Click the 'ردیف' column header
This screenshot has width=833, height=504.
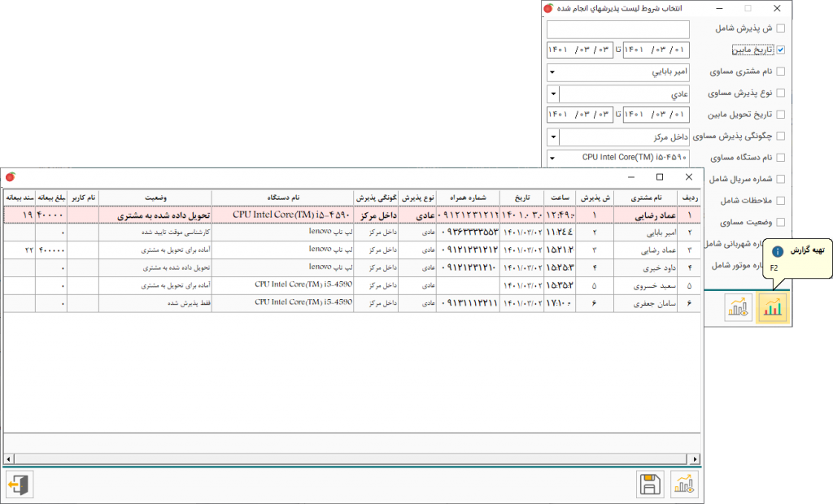point(689,198)
